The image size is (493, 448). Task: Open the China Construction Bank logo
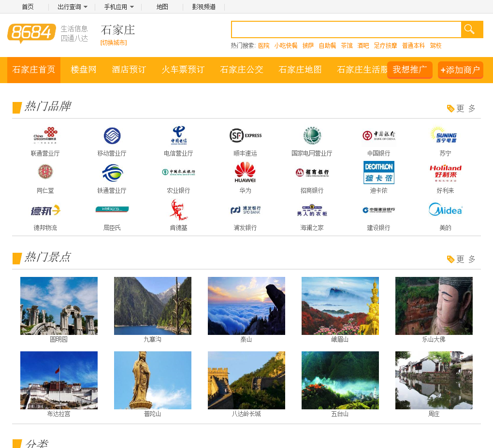click(378, 210)
